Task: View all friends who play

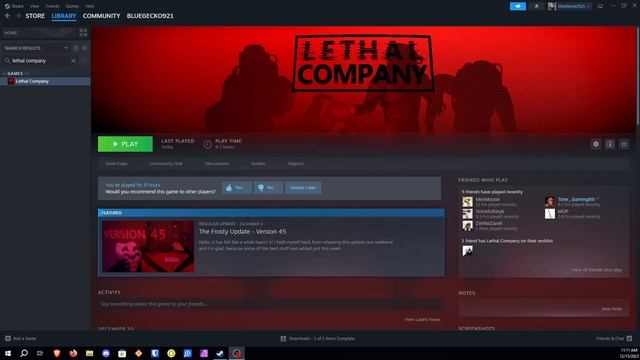Action: pos(597,270)
